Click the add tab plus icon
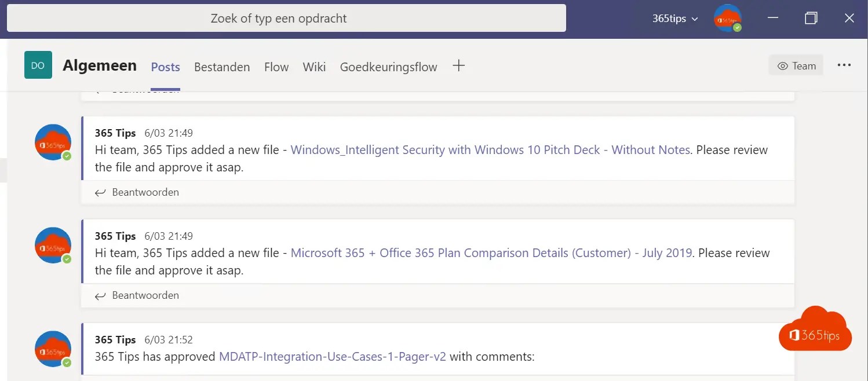The height and width of the screenshot is (381, 868). tap(458, 66)
